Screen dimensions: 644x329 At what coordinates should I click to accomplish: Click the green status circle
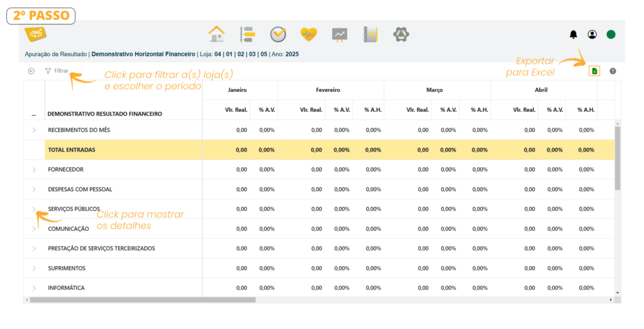(611, 35)
